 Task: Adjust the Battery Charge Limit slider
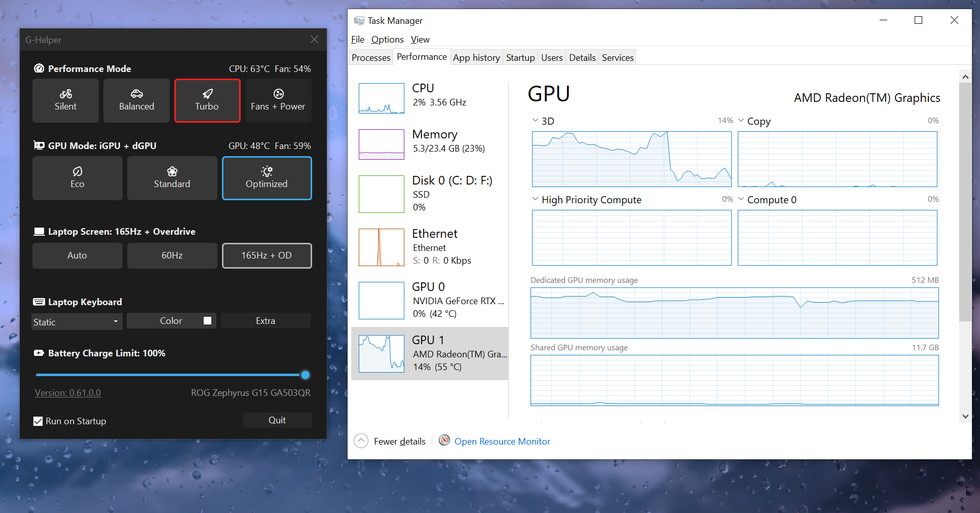click(x=305, y=375)
